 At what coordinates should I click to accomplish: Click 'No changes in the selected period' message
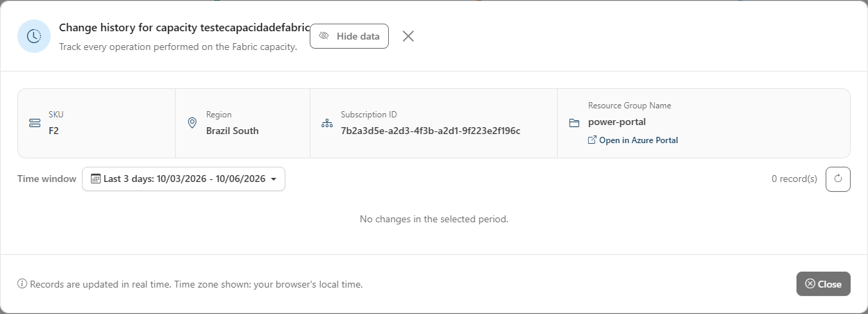pyautogui.click(x=434, y=219)
